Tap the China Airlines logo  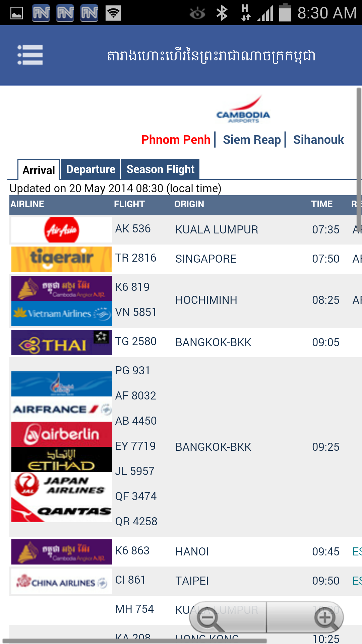[x=62, y=581]
